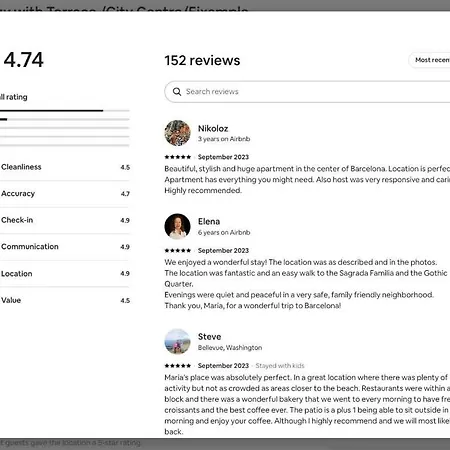Select the Value rating row
450x450 pixels.
[x=65, y=300]
